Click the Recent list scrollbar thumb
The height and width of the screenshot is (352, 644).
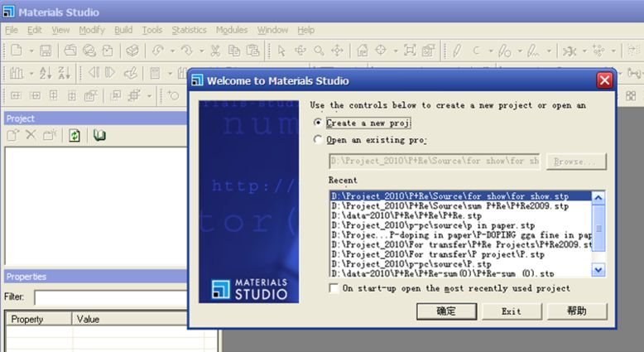pos(598,229)
